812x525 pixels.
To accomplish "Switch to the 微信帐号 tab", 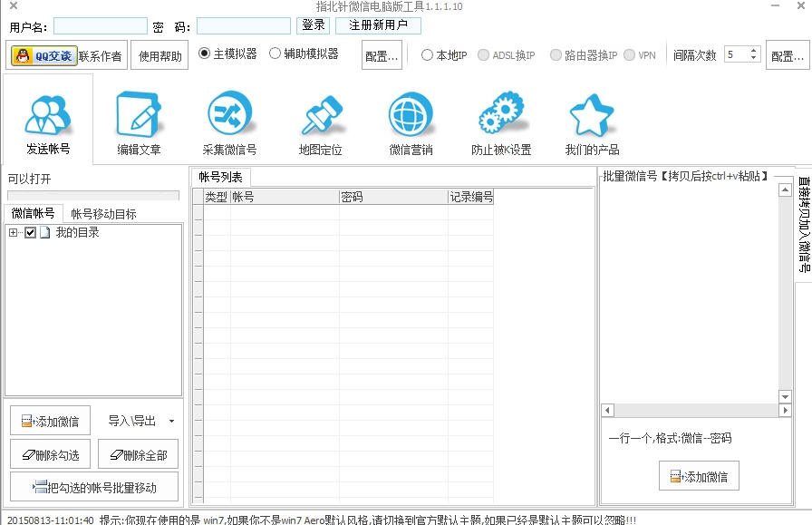I will [x=34, y=213].
